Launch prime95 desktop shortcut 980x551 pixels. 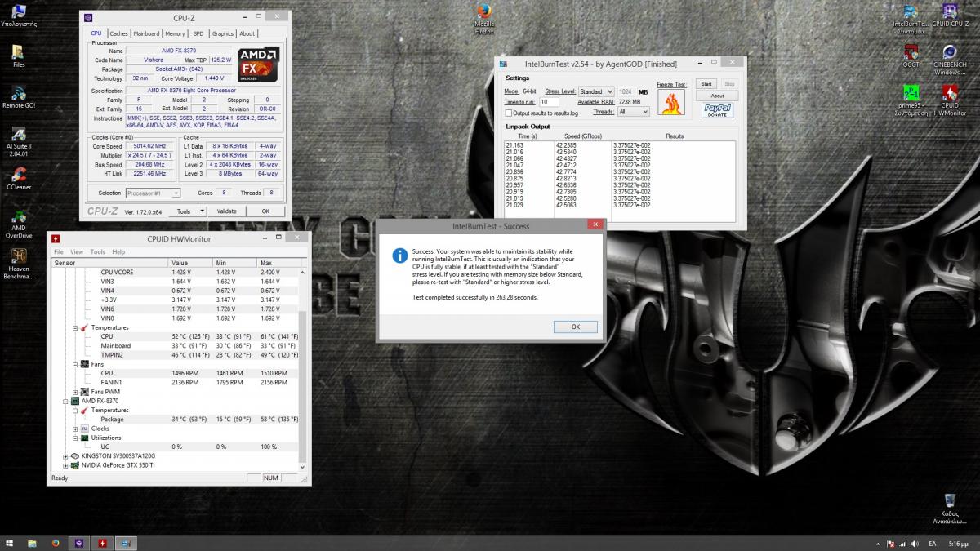pyautogui.click(x=911, y=100)
